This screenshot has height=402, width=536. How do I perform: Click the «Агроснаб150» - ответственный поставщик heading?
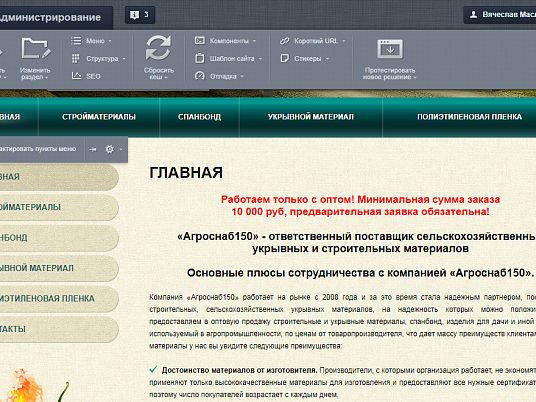coord(357,242)
